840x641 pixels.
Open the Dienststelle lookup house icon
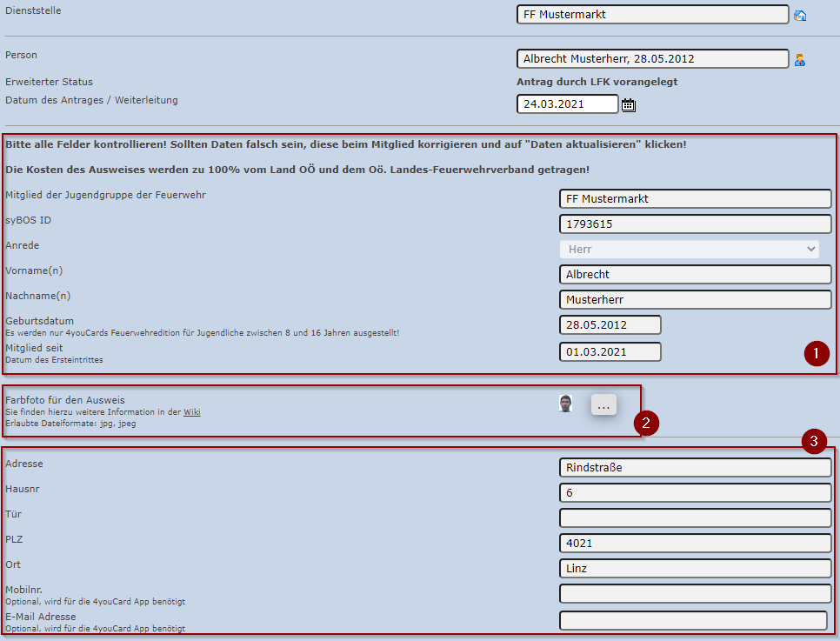800,16
